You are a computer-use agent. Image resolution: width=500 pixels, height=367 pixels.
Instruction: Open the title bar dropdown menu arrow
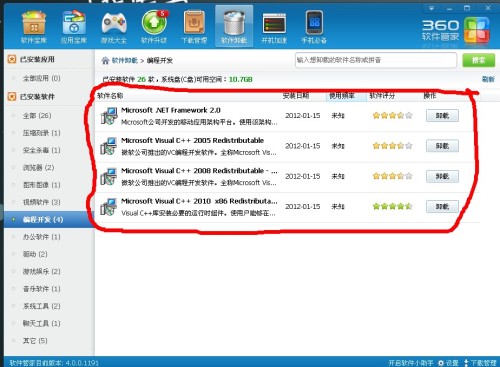click(x=431, y=8)
